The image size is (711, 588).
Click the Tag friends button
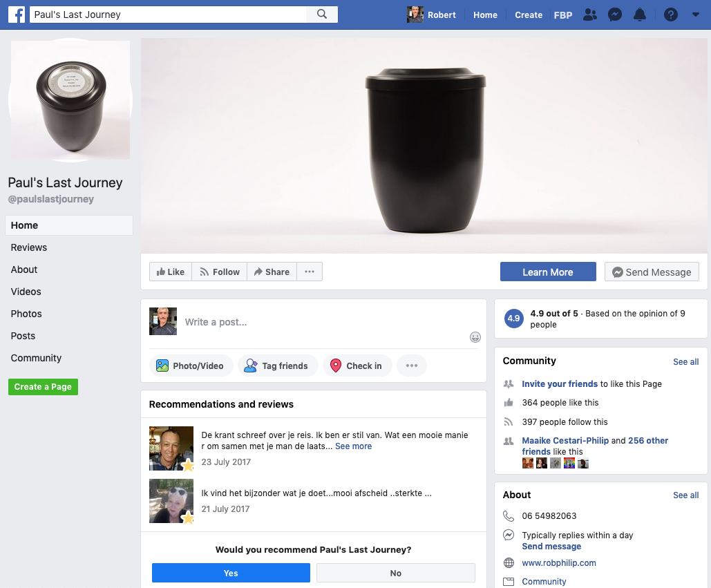pos(278,366)
